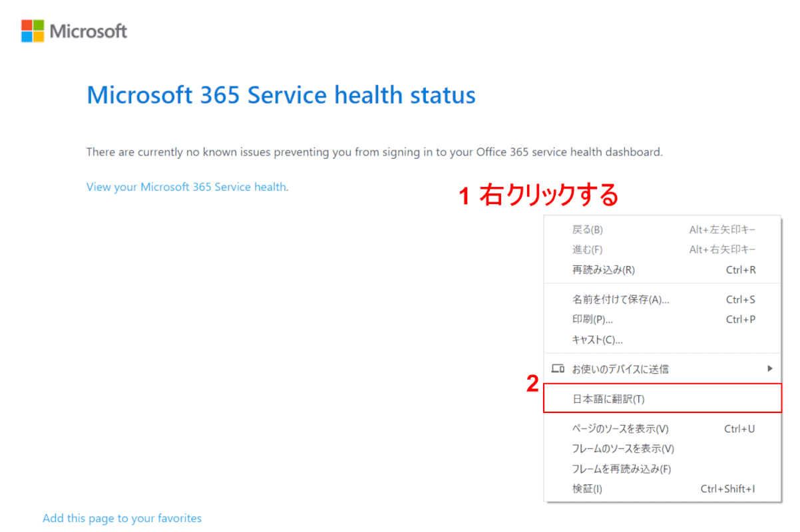Choose フレームのソースを表示(V) entry
Screen dimensions: 800x532
[x=662, y=449]
